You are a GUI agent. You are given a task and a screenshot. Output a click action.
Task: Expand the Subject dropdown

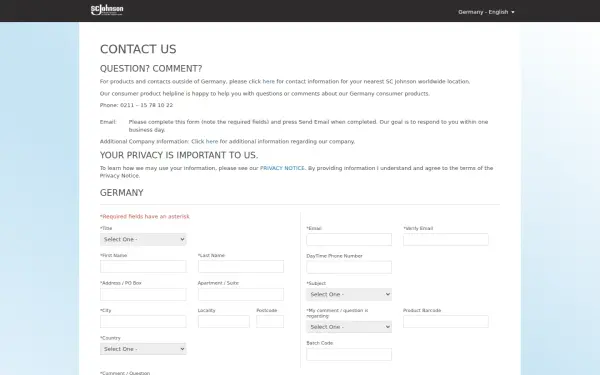(349, 294)
